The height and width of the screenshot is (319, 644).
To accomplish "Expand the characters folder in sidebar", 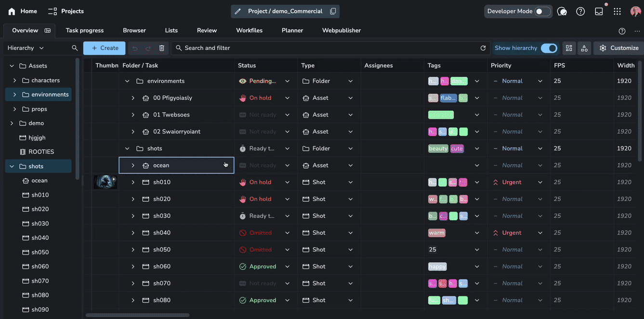I will tap(14, 80).
